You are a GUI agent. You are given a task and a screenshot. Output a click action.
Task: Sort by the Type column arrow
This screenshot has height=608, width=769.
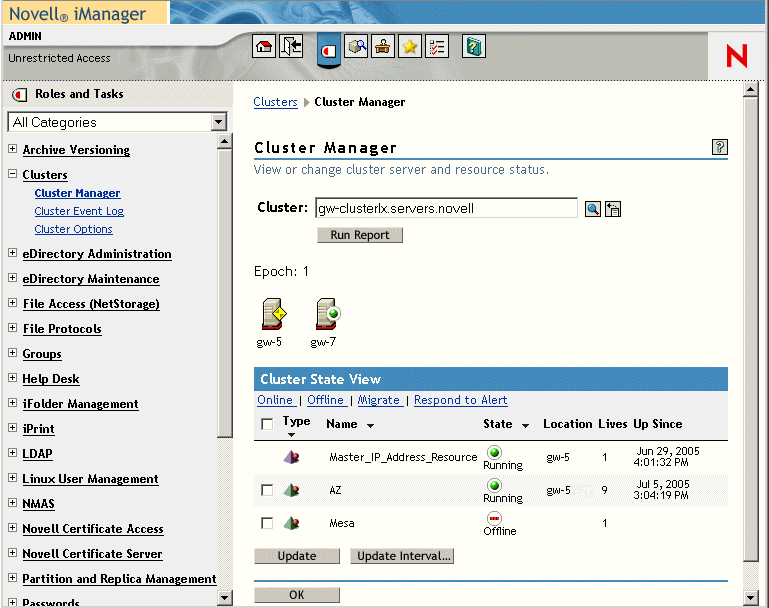click(291, 435)
